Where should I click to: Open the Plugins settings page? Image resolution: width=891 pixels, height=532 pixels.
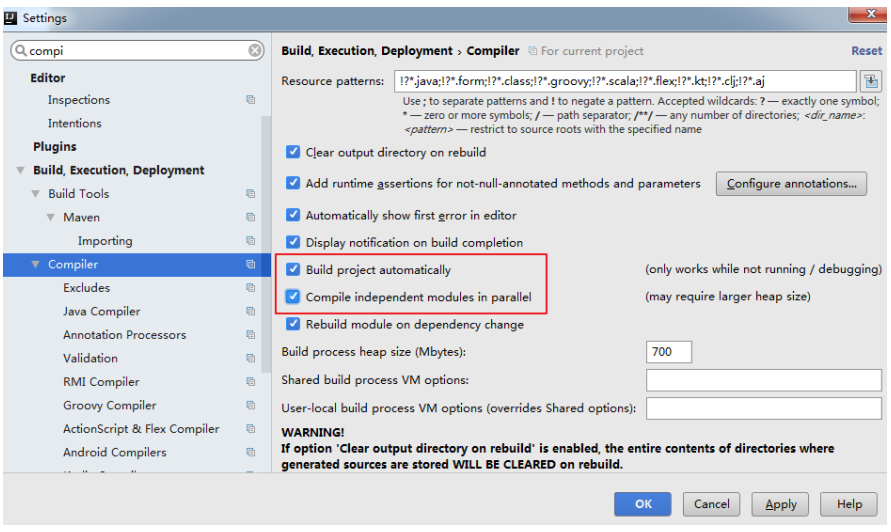coord(55,147)
